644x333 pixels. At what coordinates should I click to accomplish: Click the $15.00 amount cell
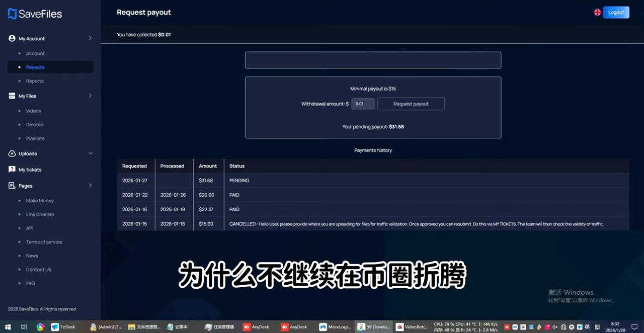click(x=206, y=224)
